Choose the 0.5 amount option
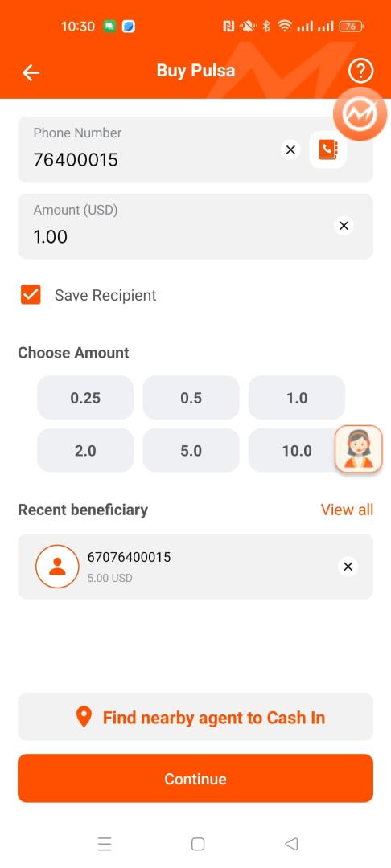The width and height of the screenshot is (391, 868). [191, 398]
